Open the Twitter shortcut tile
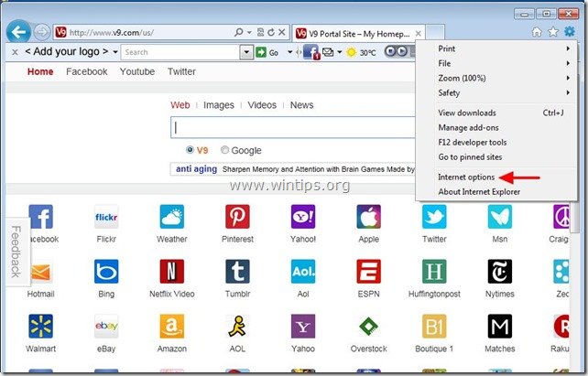The image size is (588, 376). pos(434,217)
